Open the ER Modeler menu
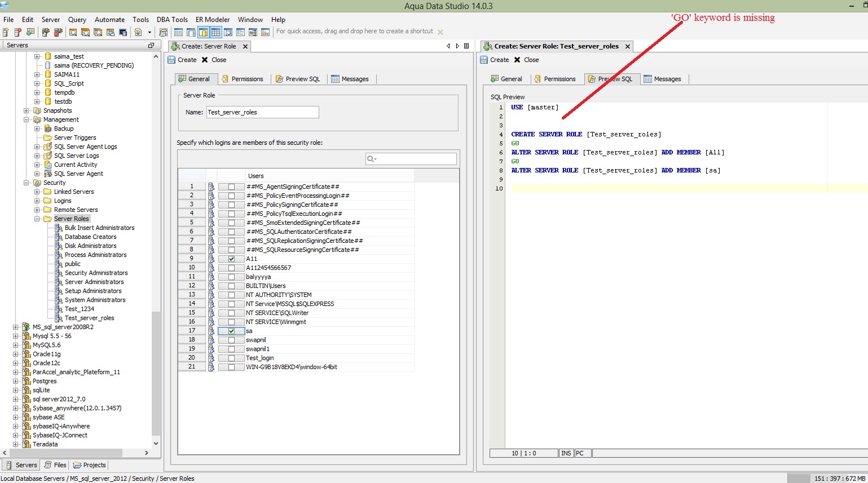868x483 pixels. [x=213, y=19]
